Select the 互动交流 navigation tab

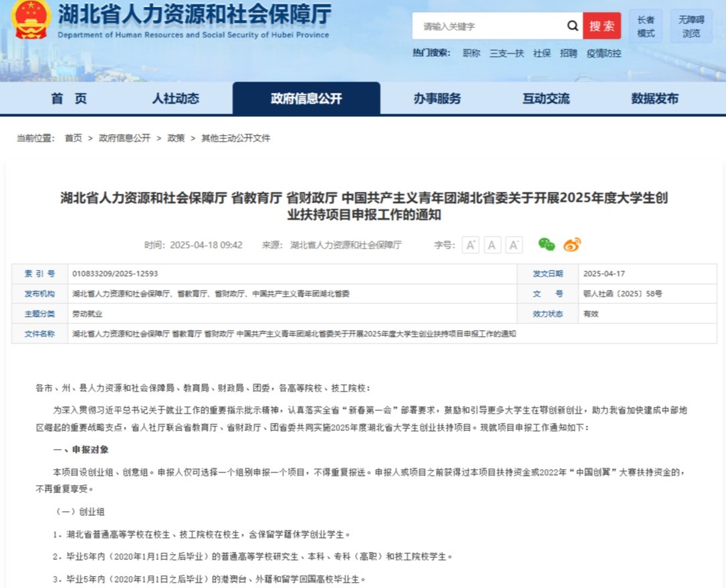(x=546, y=99)
